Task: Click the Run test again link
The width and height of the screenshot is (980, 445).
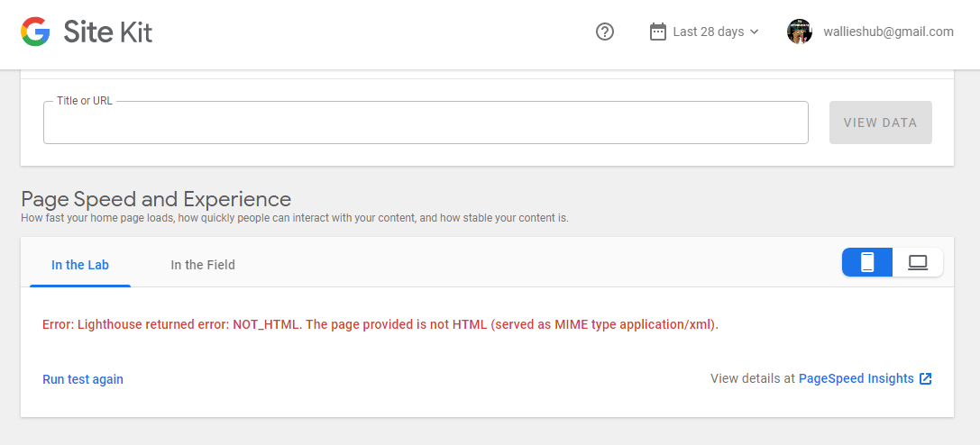Action: coord(83,379)
